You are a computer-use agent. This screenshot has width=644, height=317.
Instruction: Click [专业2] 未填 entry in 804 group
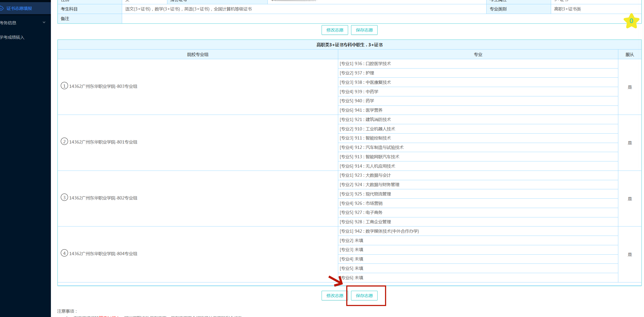352,241
